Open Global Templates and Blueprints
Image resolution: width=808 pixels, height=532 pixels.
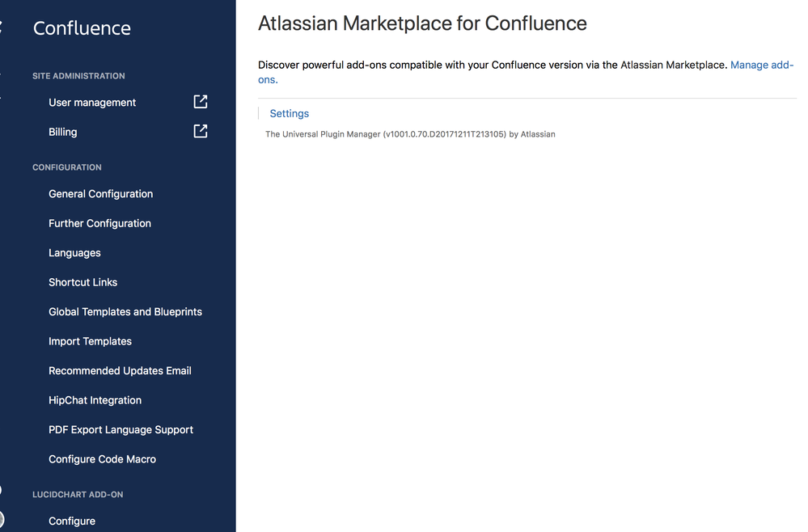[125, 311]
